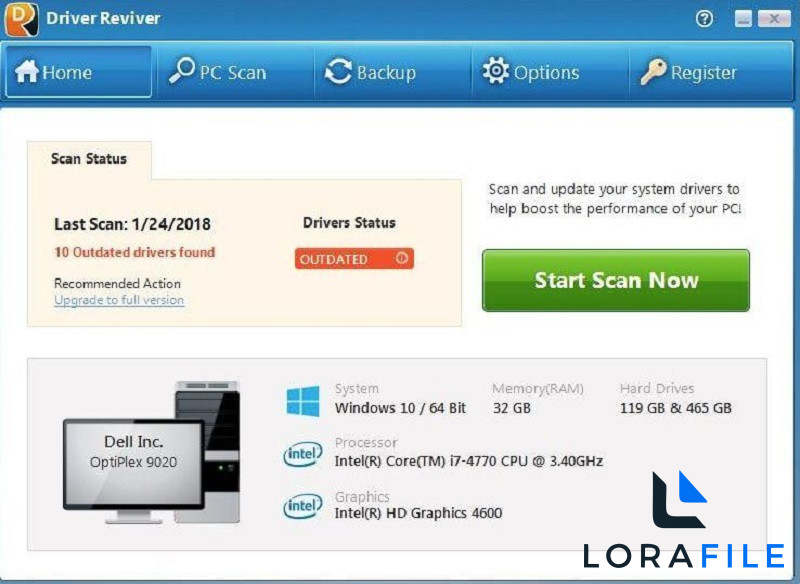Click the '32 GB' memory value
Viewport: 800px width, 584px height.
point(512,408)
